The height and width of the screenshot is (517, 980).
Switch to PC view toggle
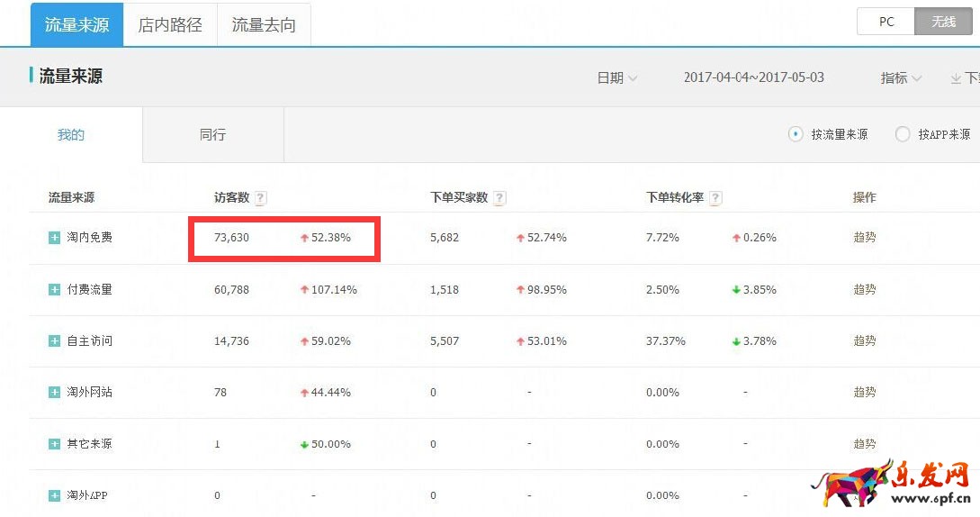(x=886, y=22)
